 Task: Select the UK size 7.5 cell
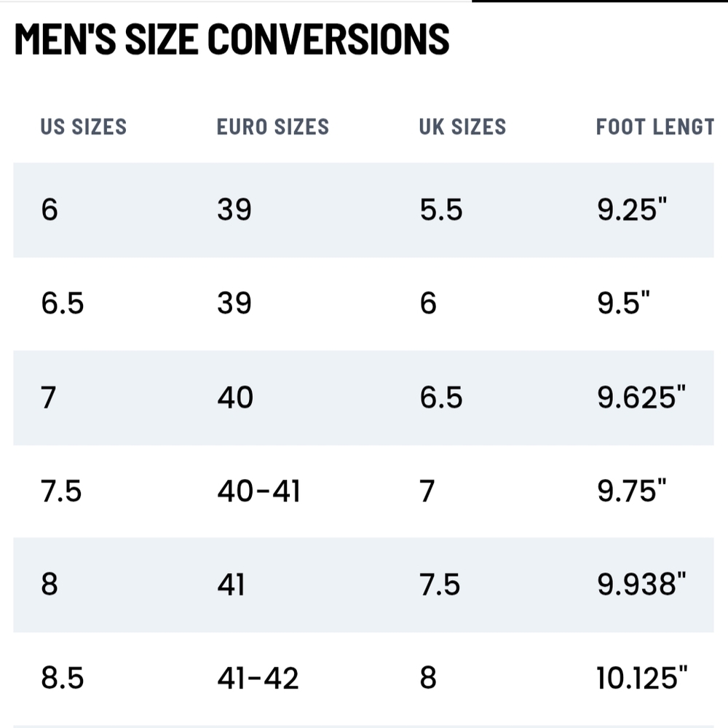tap(440, 585)
